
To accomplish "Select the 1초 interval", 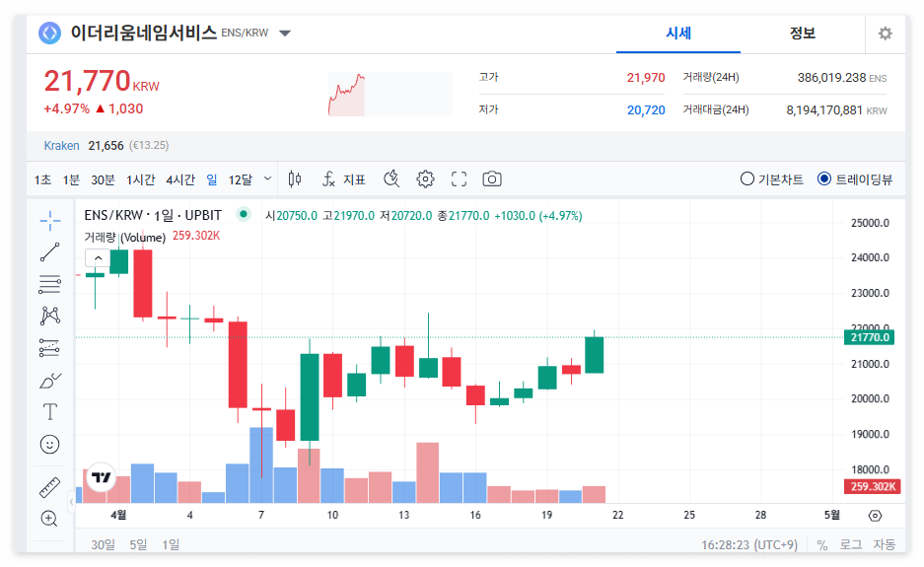I will [42, 179].
